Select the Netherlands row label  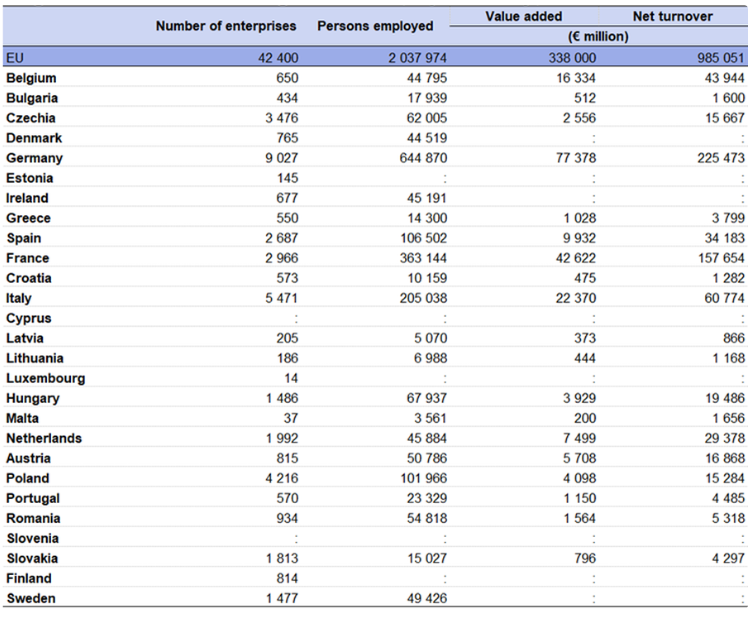click(x=44, y=438)
